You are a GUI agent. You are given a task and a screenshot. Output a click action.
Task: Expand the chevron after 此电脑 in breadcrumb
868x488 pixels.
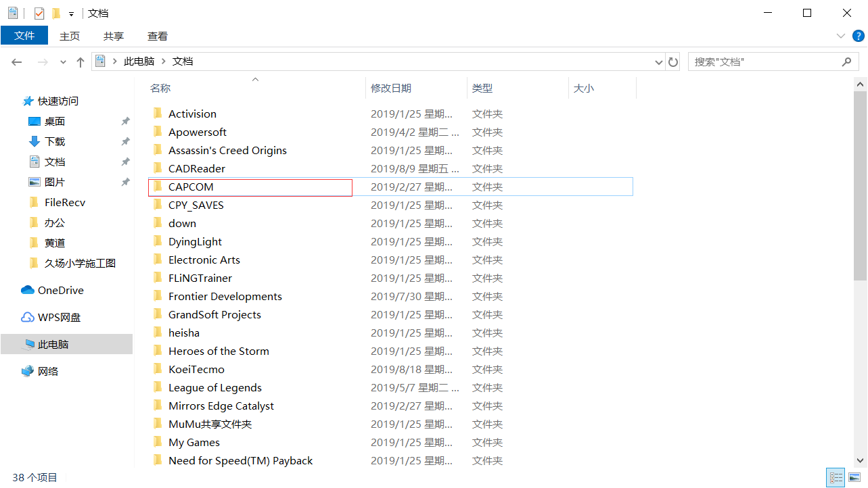163,62
